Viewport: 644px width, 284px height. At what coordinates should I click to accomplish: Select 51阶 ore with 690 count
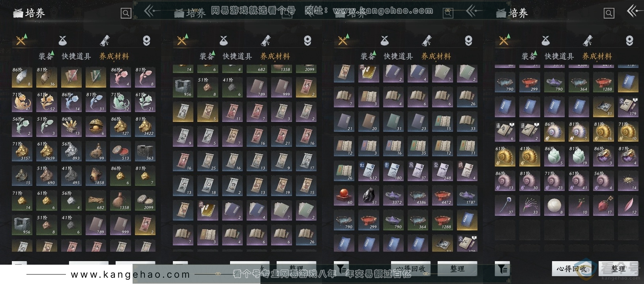pos(46,176)
